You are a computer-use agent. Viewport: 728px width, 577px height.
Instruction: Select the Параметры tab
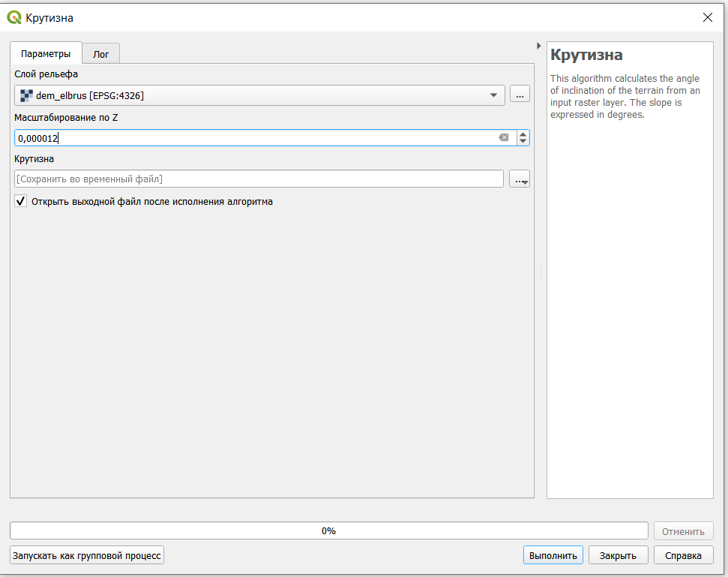click(46, 54)
